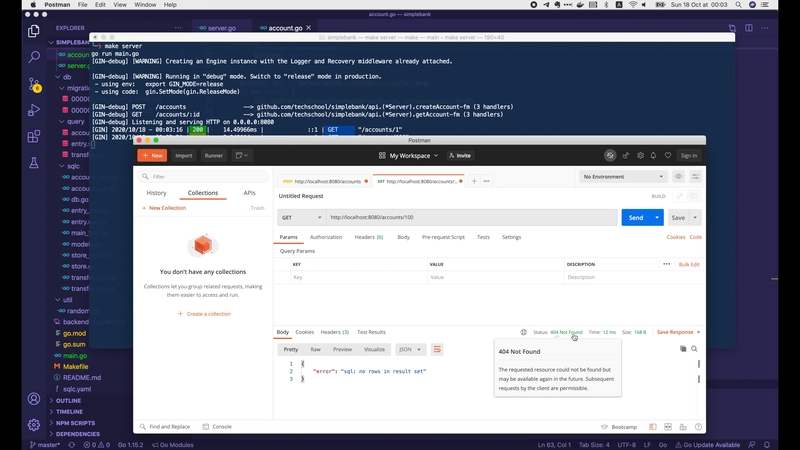Viewport: 800px width, 450px height.
Task: Click the Create a collection link
Action: click(204, 314)
